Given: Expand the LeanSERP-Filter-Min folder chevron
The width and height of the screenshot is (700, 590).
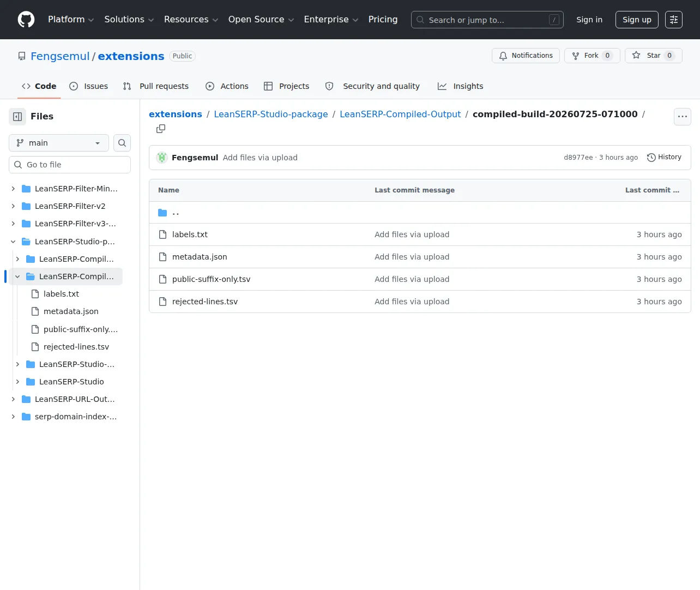Looking at the screenshot, I should click(13, 189).
